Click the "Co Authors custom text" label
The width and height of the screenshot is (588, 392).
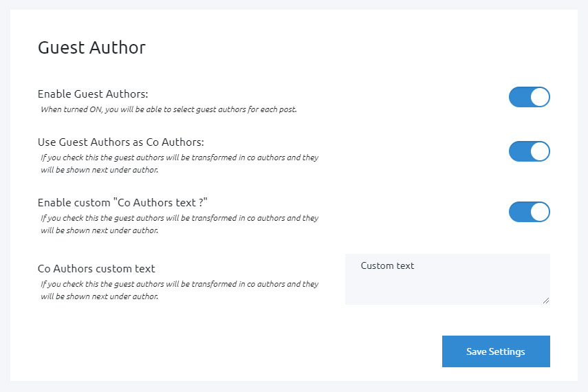click(96, 269)
